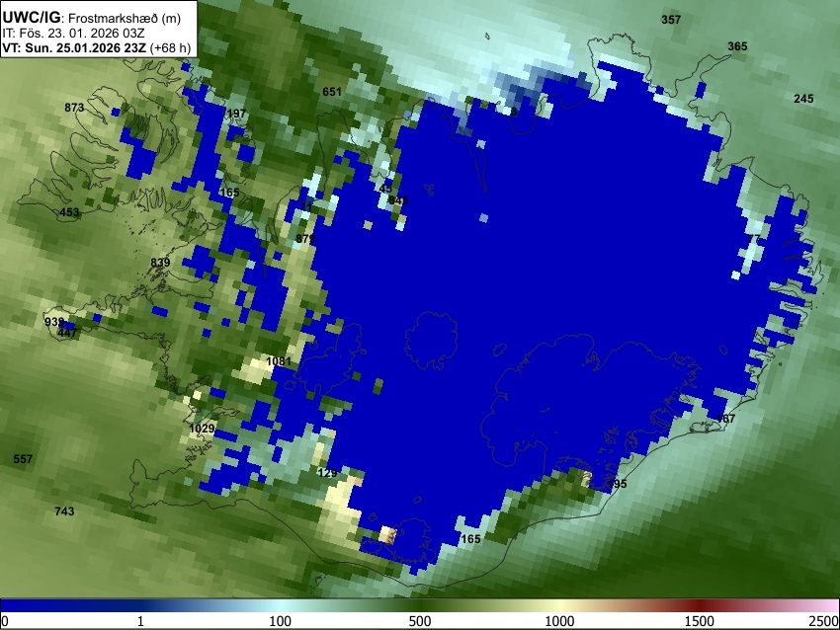This screenshot has height=630, width=840.
Task: Click the 195 value on the coast
Action: 617,484
